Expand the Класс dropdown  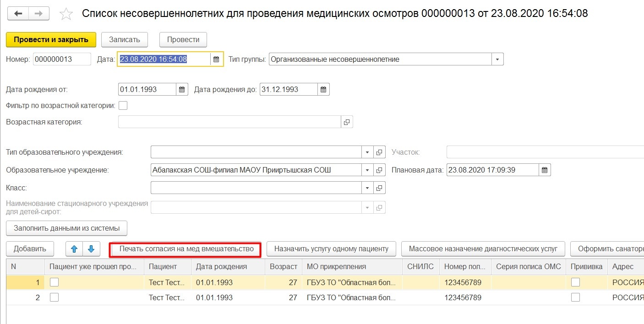point(367,188)
